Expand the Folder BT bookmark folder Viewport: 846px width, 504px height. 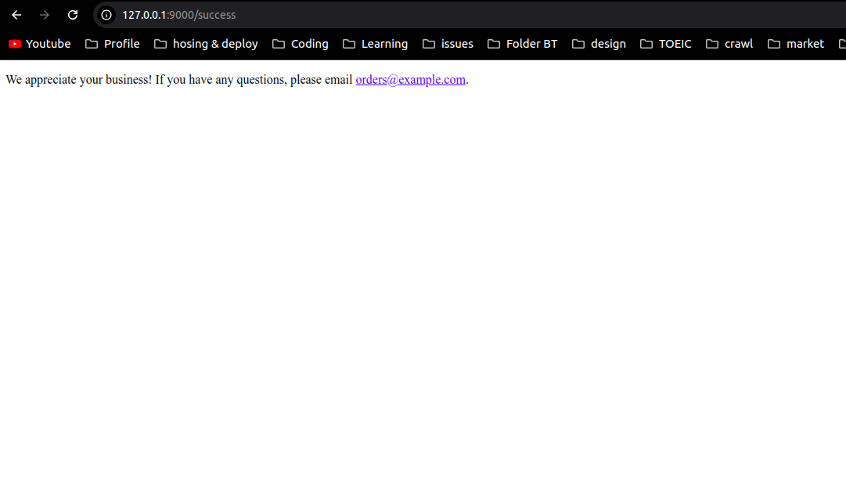(522, 43)
